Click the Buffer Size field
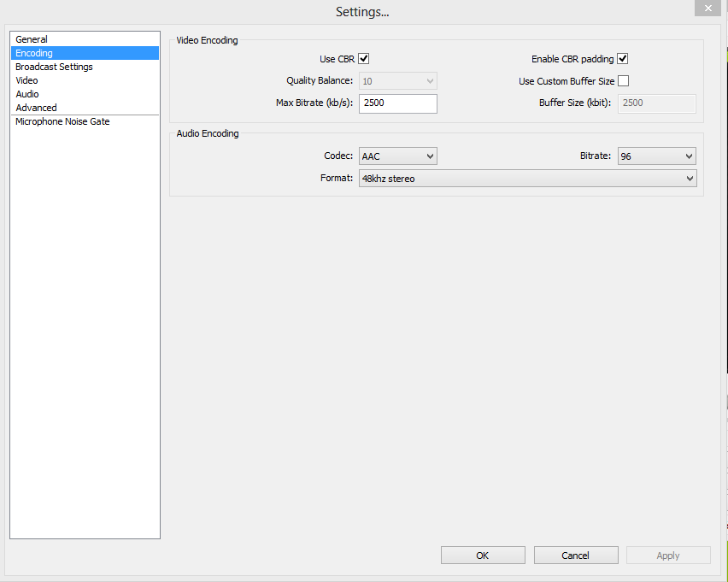The width and height of the screenshot is (728, 582). 657,103
